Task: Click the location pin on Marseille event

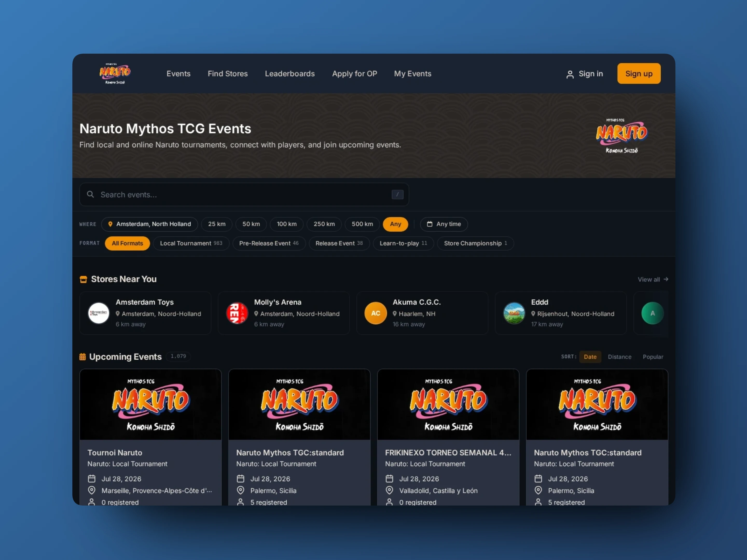Action: pyautogui.click(x=92, y=490)
